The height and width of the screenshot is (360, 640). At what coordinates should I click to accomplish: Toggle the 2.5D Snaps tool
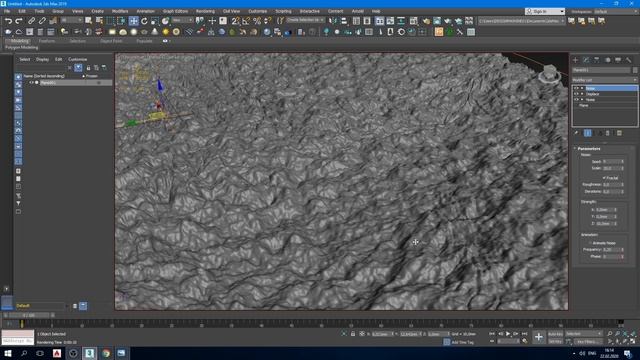(236, 21)
